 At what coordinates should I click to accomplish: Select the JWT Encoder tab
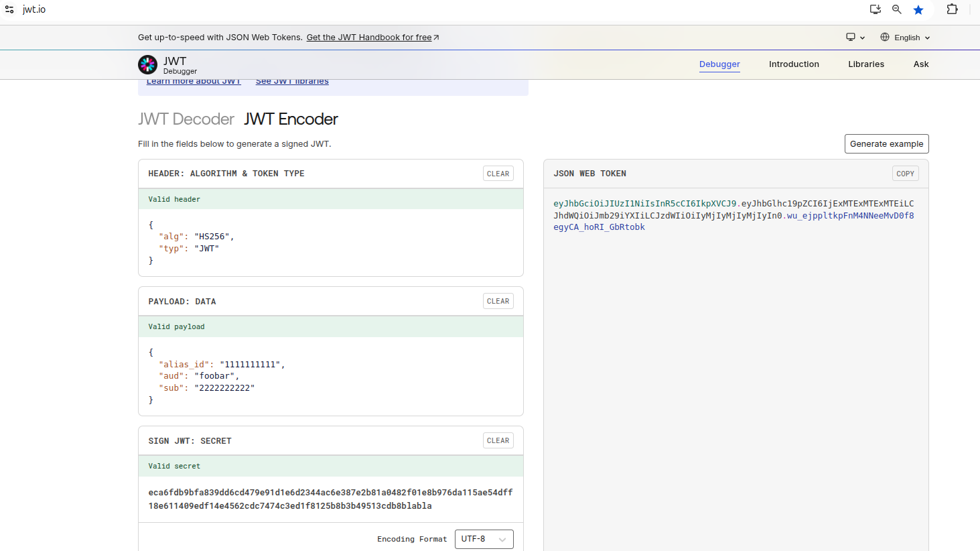coord(291,119)
